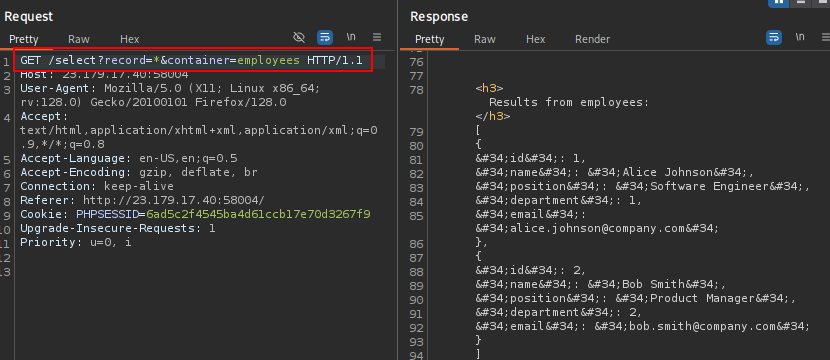
Task: Toggle word wrap in the Response panel
Action: coord(774,37)
